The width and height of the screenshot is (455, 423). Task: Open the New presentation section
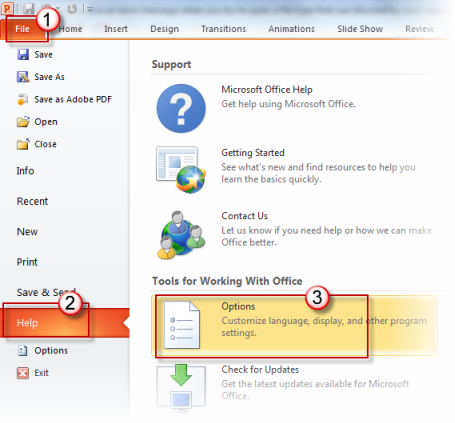[x=27, y=232]
